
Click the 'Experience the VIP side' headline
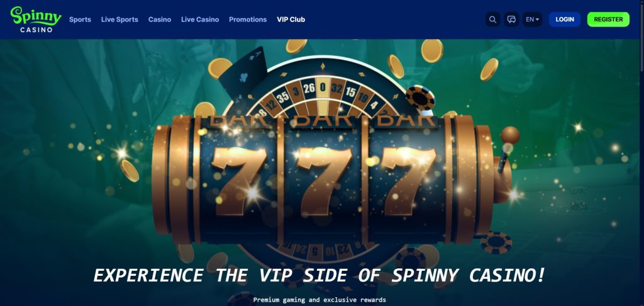[319, 275]
